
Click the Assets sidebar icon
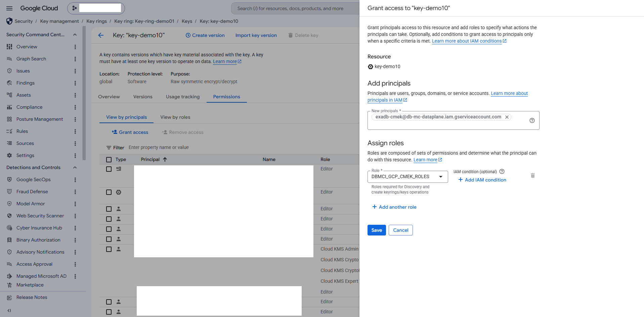(9, 95)
